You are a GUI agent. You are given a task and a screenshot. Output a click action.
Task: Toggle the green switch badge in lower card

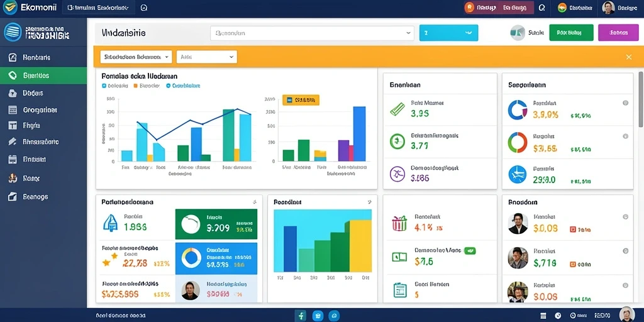(470, 250)
